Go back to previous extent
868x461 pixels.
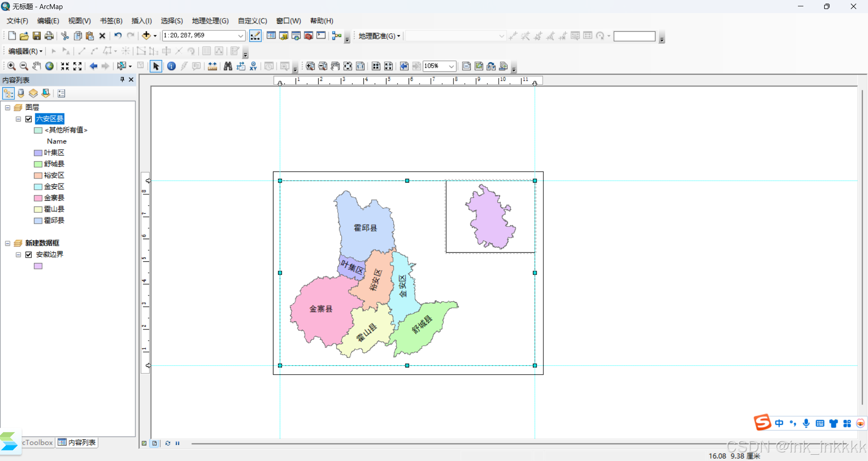pos(93,66)
